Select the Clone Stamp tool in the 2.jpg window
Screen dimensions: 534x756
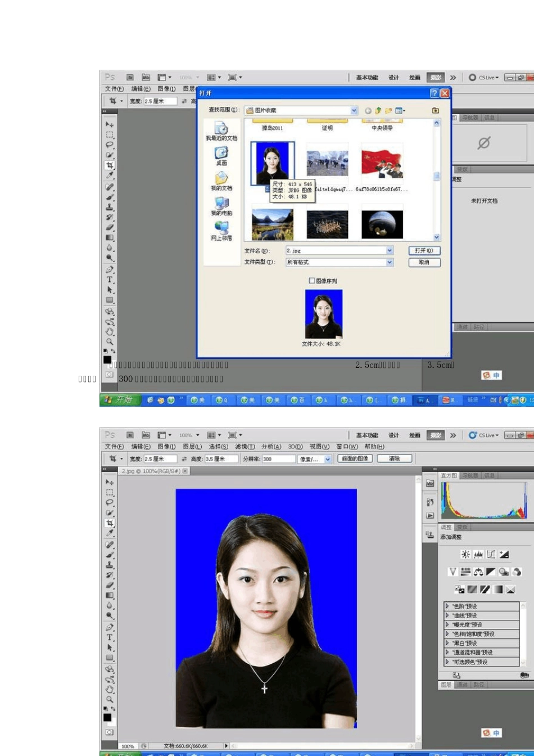coord(110,564)
